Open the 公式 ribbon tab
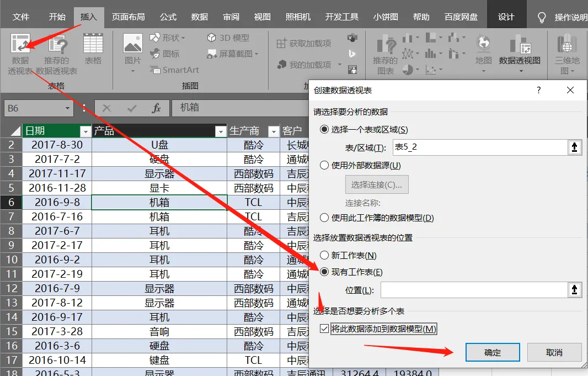Viewport: 588px width, 376px height. tap(168, 17)
